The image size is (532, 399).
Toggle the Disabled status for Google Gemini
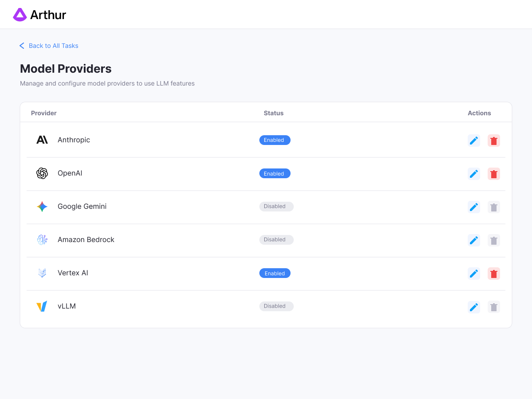click(x=276, y=206)
